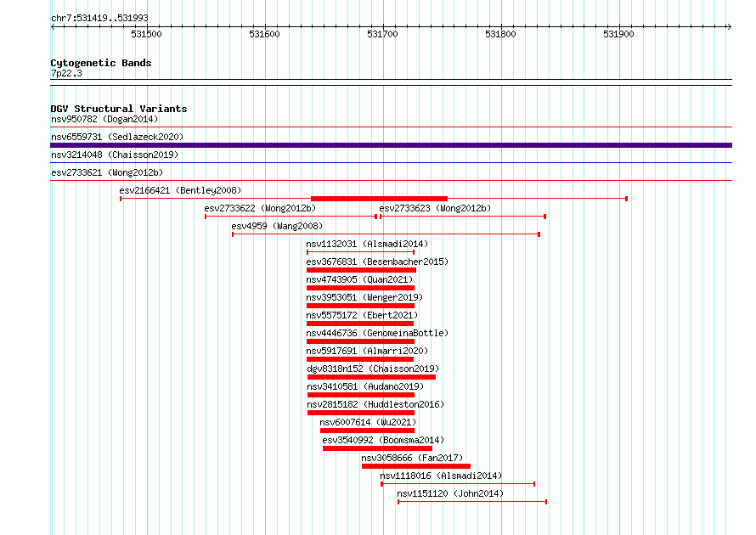This screenshot has width=756, height=535.
Task: Open the nsv2815182 (Huddleston2016) label
Action: coord(375,404)
